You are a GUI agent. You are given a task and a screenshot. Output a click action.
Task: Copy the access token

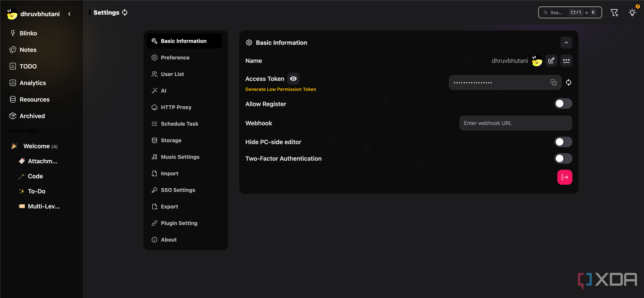point(553,82)
